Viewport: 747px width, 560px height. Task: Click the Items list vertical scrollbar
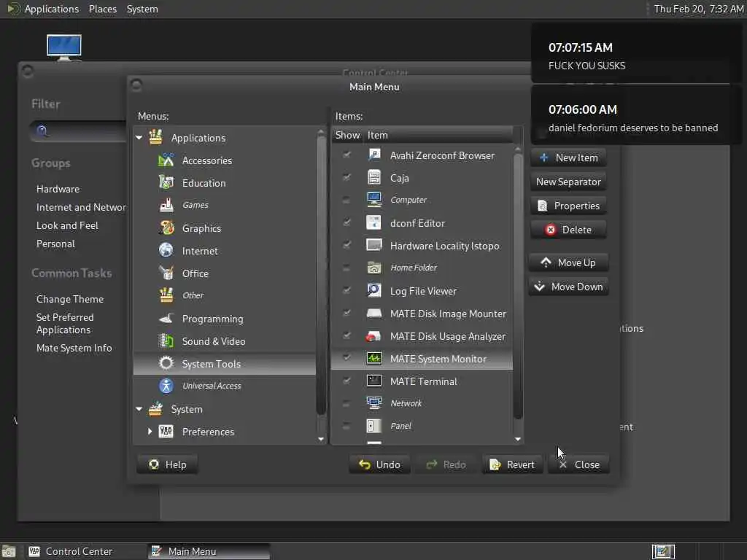click(x=518, y=286)
